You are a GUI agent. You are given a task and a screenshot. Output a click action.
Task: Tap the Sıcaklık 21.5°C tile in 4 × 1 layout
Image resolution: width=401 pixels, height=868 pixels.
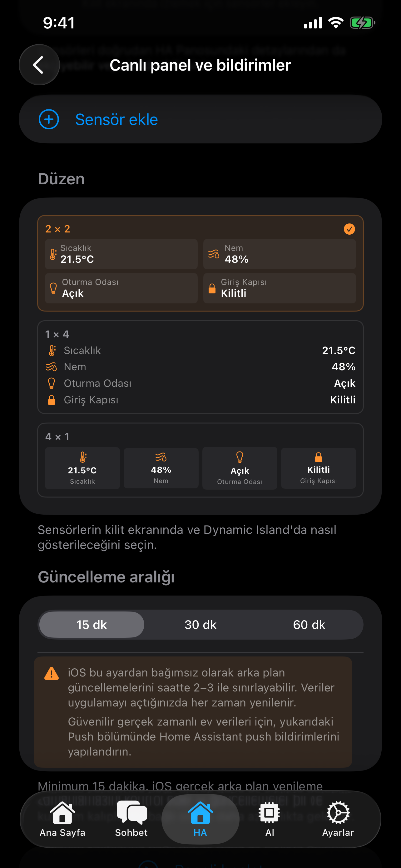[82, 468]
